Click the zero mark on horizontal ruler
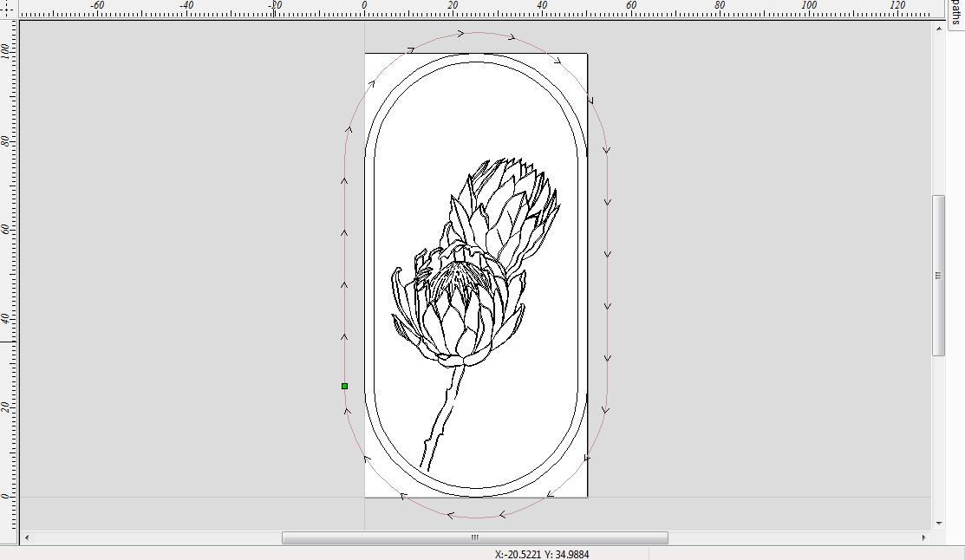Screen dimensions: 965x560 coord(365,7)
